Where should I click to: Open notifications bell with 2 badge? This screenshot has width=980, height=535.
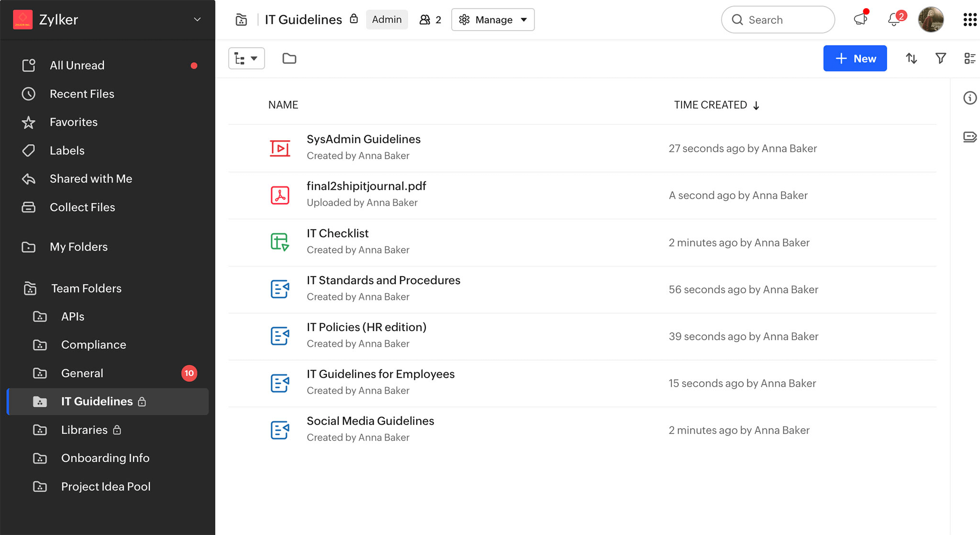[x=894, y=20]
